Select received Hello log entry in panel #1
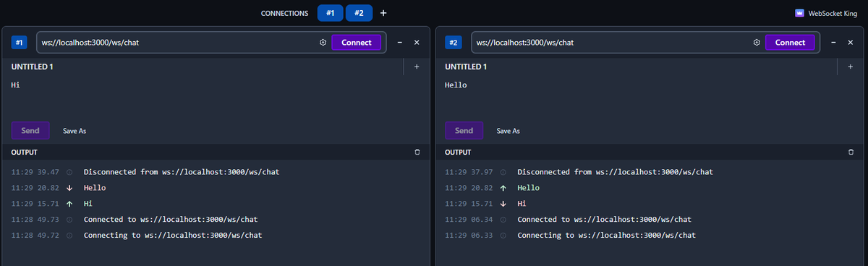Viewport: 868px width, 266px height. [x=95, y=188]
